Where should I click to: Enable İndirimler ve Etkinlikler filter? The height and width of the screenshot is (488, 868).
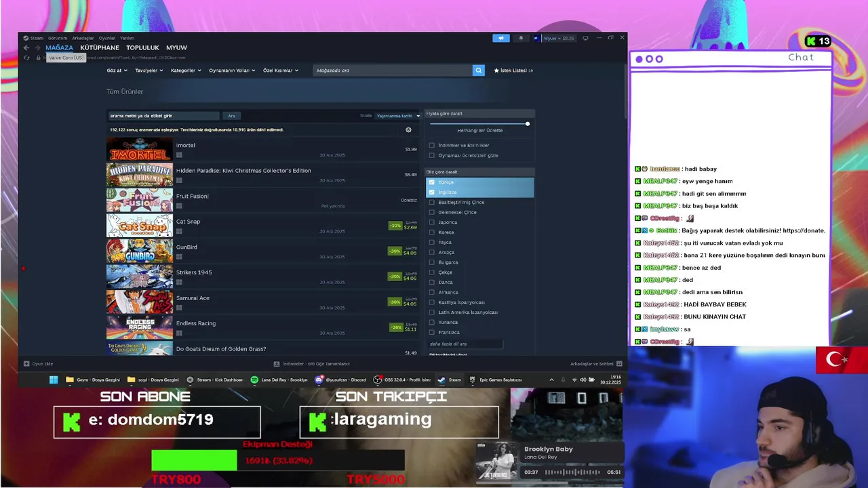click(432, 145)
